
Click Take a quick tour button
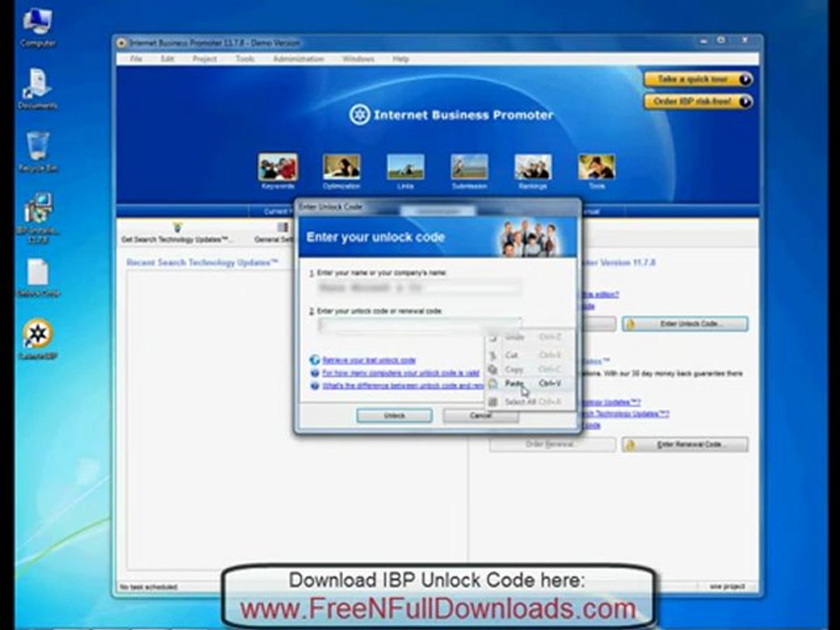[698, 79]
